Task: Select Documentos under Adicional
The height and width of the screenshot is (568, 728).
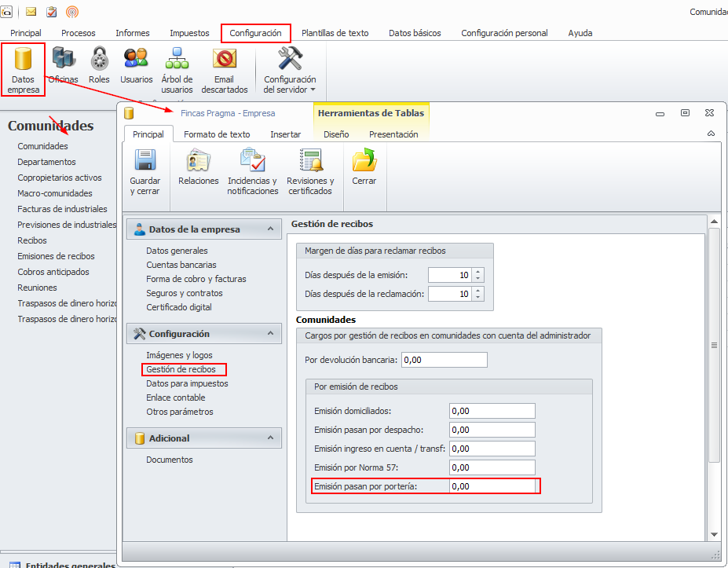Action: tap(170, 460)
